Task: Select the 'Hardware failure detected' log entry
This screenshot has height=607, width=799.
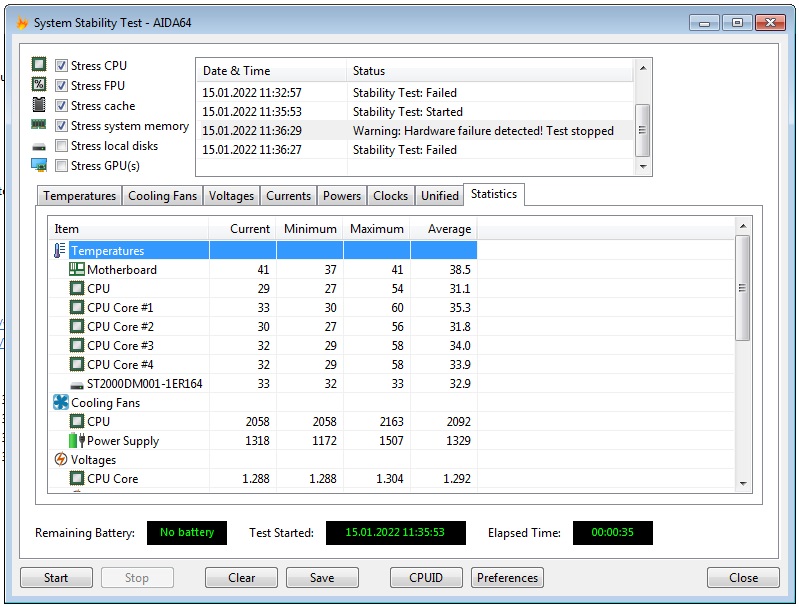Action: click(415, 130)
